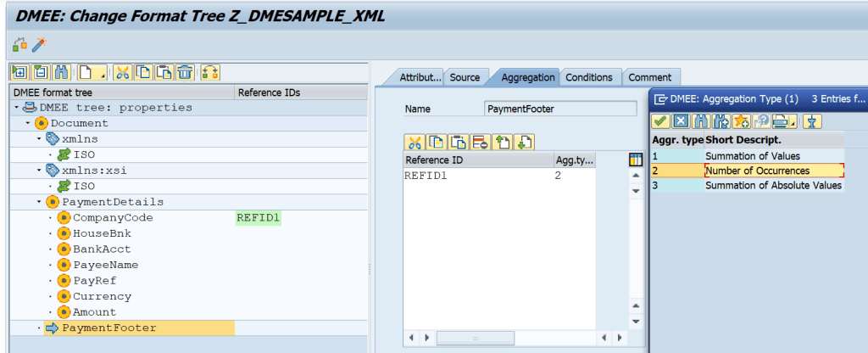Confirm selection with the green checkmark icon
The height and width of the screenshot is (353, 868).
point(659,120)
